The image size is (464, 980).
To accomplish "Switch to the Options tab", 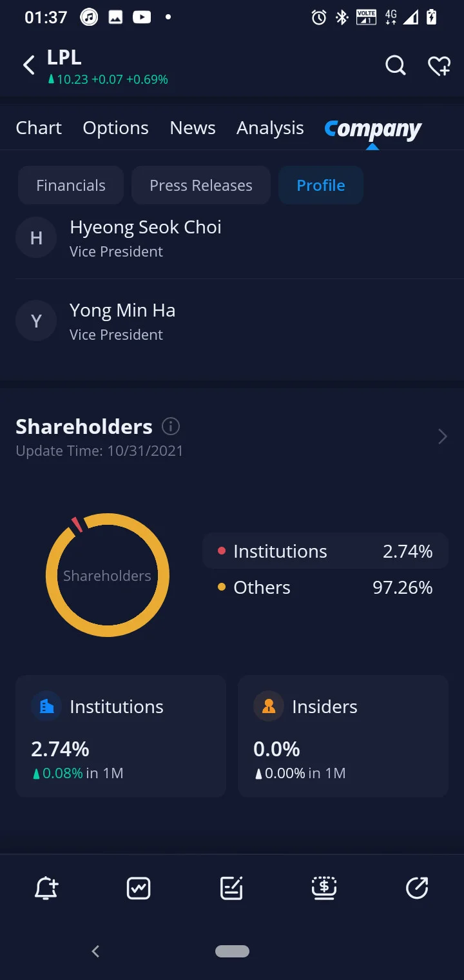I will tap(115, 128).
